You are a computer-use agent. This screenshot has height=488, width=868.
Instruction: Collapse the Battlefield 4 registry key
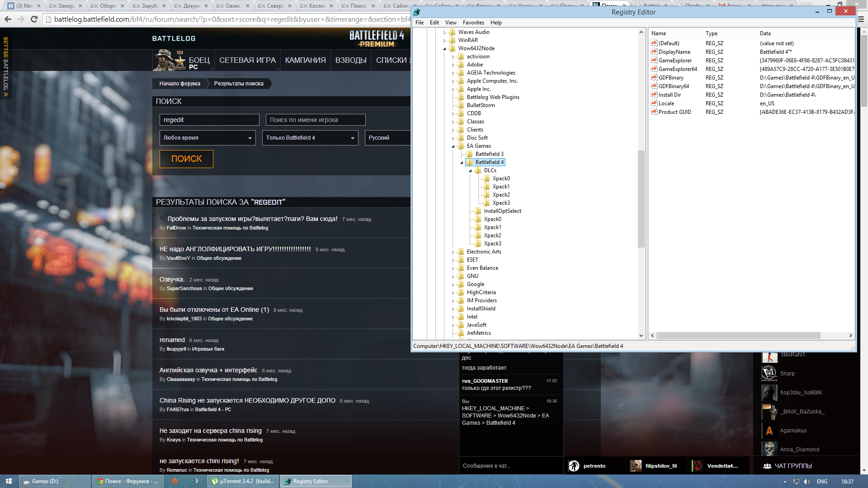pyautogui.click(x=462, y=163)
